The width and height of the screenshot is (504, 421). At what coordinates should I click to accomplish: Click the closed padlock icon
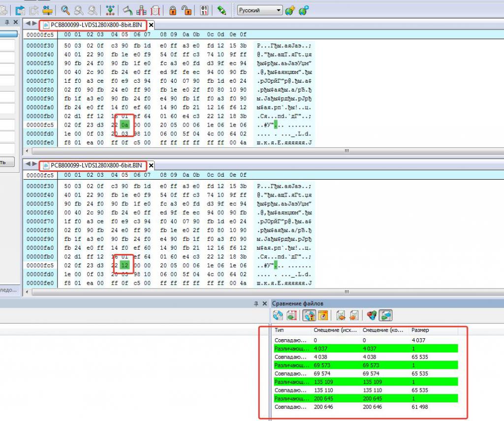pyautogui.click(x=173, y=10)
